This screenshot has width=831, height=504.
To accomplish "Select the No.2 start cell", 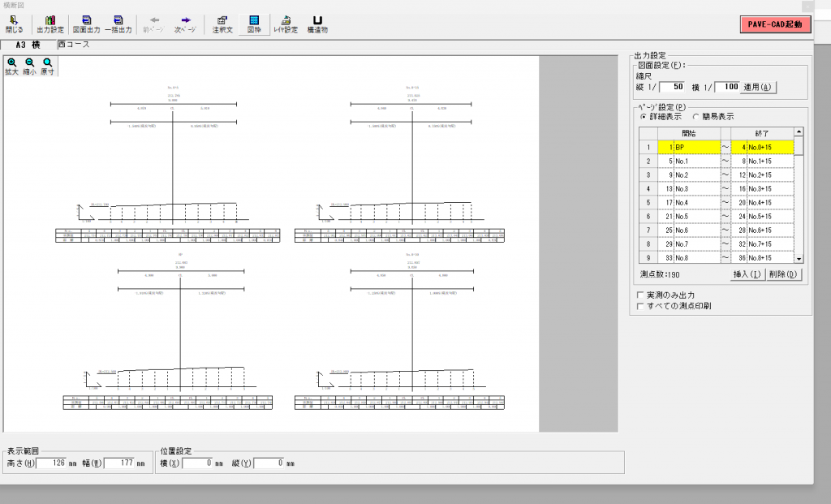I will click(689, 174).
